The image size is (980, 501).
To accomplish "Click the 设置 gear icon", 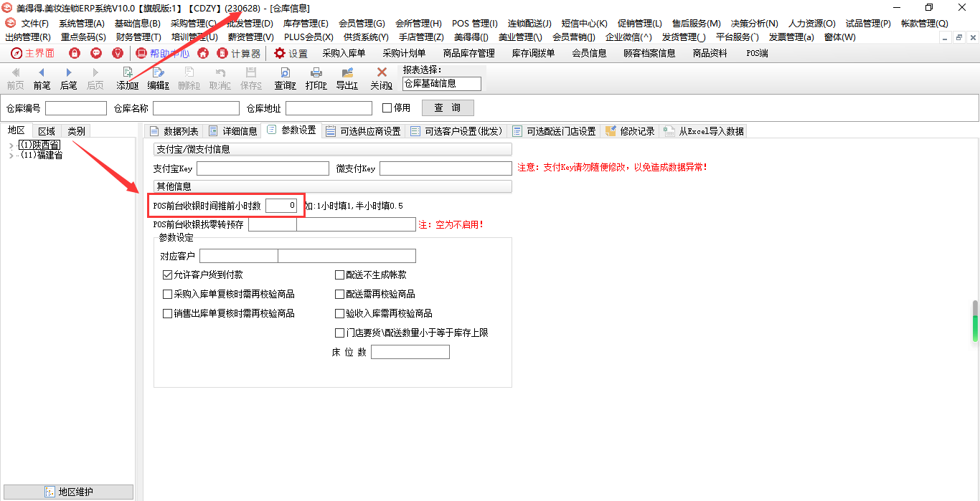I will tap(280, 53).
